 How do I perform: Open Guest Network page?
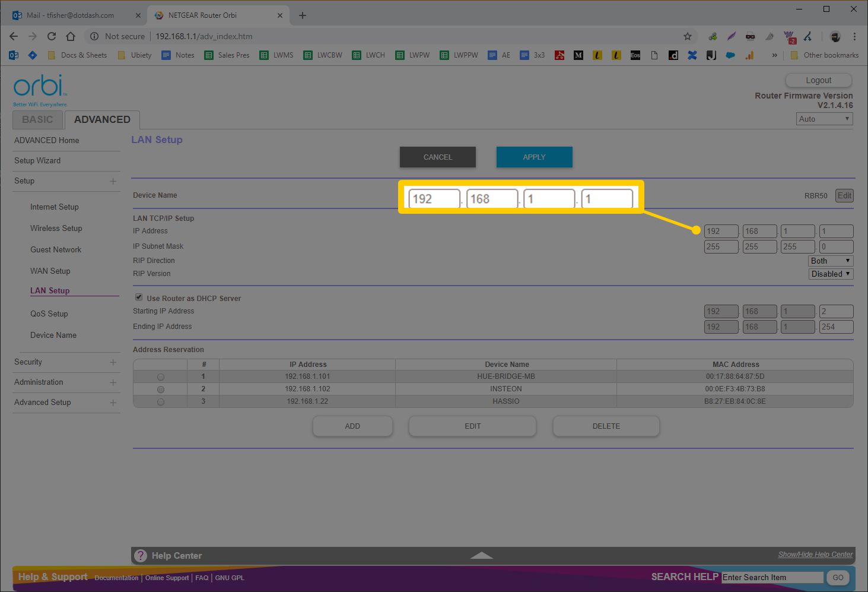pos(56,249)
